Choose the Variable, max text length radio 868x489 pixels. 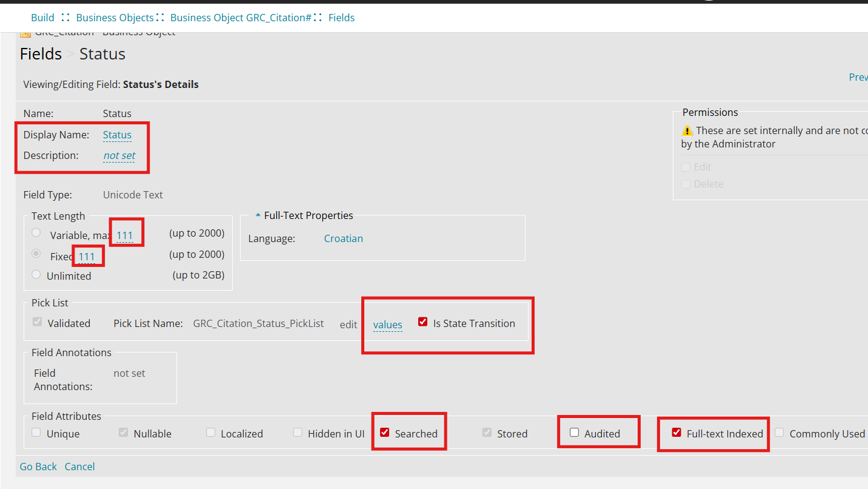tap(36, 233)
